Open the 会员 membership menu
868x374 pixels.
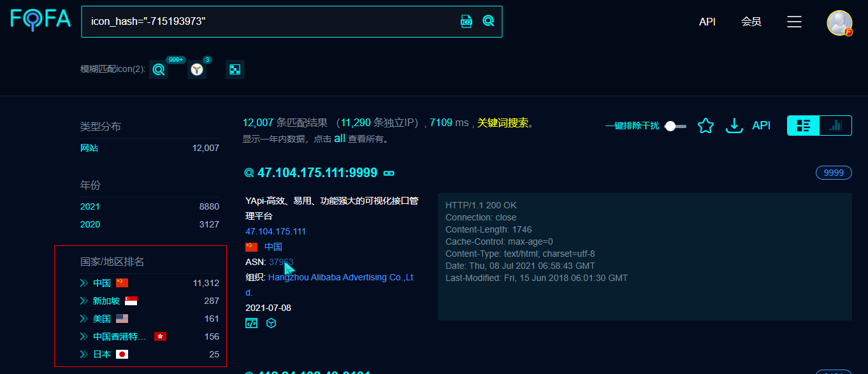[751, 22]
